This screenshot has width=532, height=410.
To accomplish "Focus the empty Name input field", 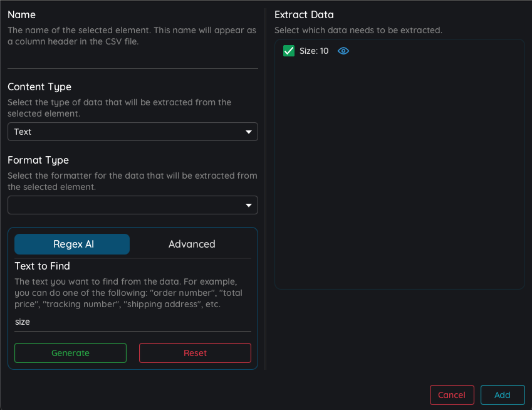I will pos(133,60).
